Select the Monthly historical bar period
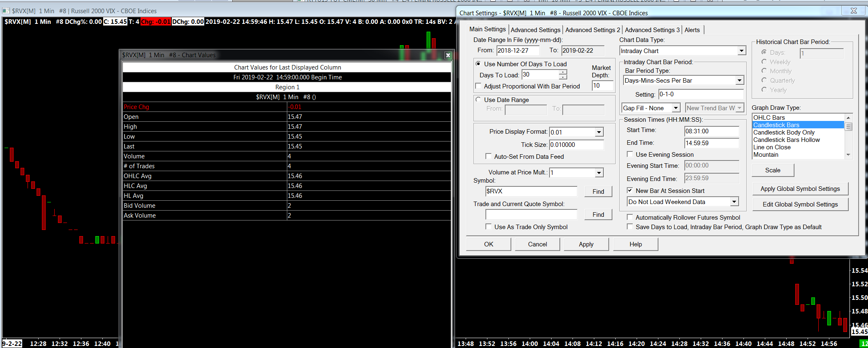Viewport: 868px width, 348px height. pos(764,71)
